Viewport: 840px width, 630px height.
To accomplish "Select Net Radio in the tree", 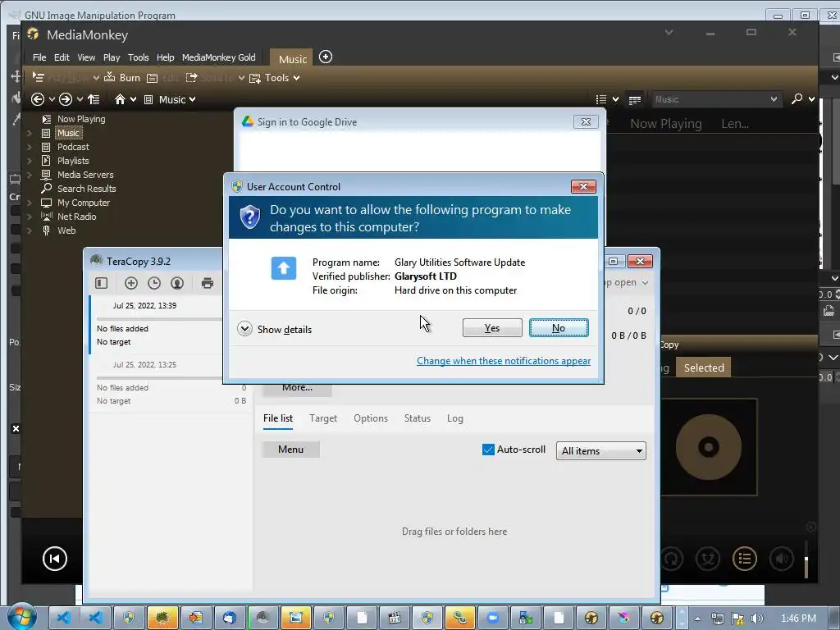I will (x=76, y=217).
